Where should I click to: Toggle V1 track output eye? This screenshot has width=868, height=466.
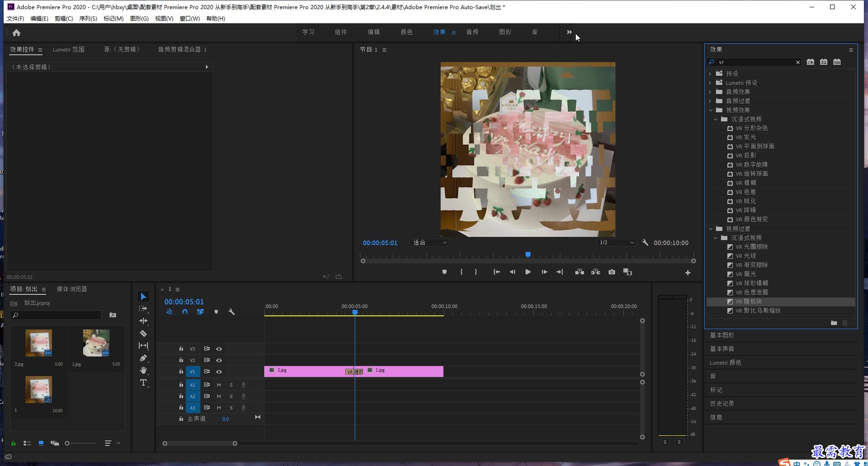219,372
